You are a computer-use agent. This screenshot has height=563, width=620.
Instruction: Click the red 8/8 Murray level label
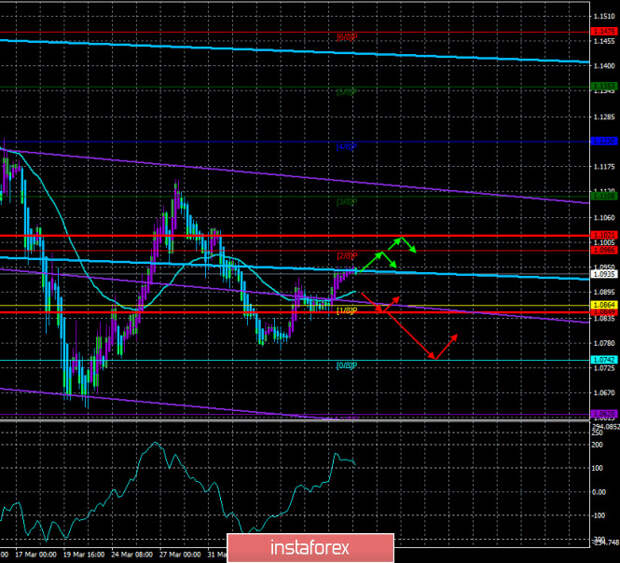(347, 38)
